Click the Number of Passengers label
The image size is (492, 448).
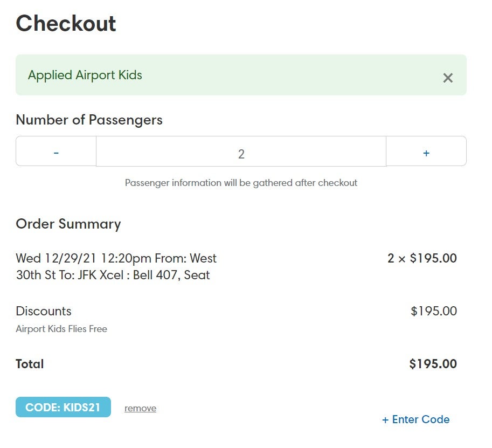(x=89, y=120)
